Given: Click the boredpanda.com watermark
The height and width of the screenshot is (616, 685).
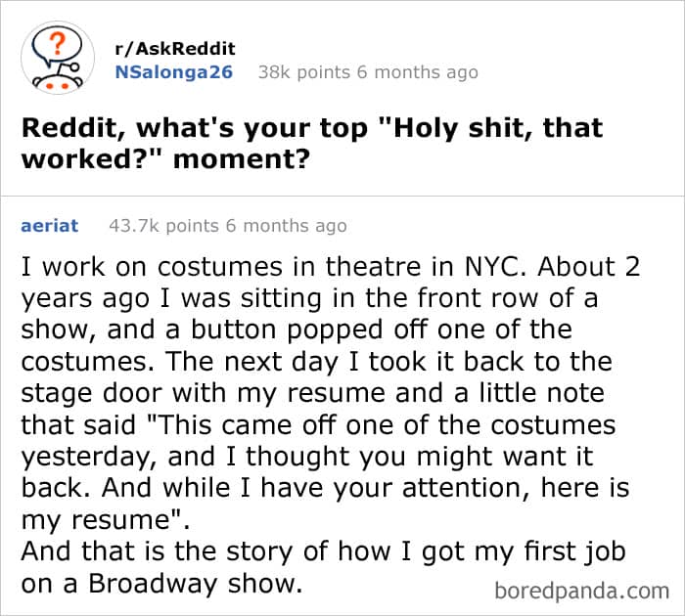Looking at the screenshot, I should (581, 590).
